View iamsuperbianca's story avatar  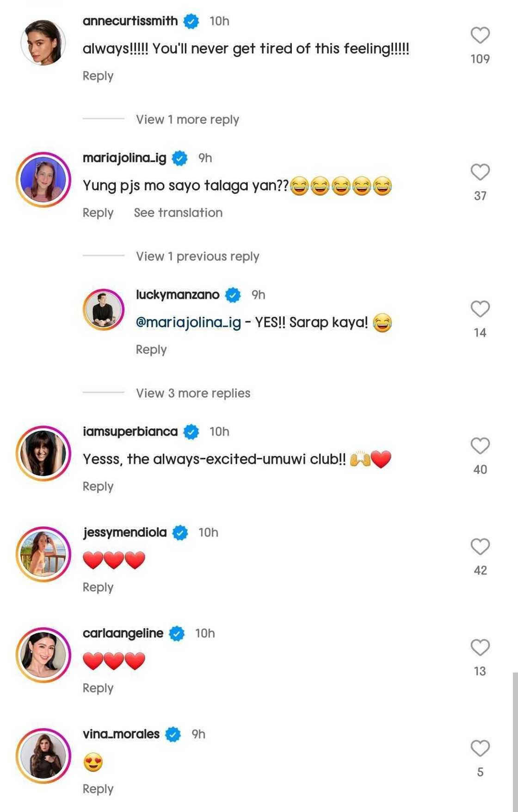pyautogui.click(x=43, y=453)
